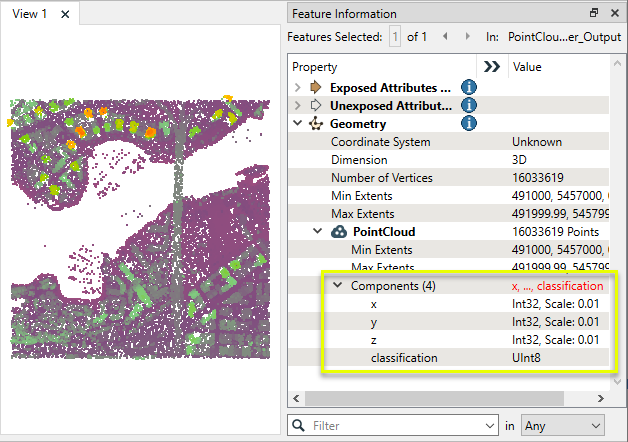Collapse the PointCloud node

(318, 232)
